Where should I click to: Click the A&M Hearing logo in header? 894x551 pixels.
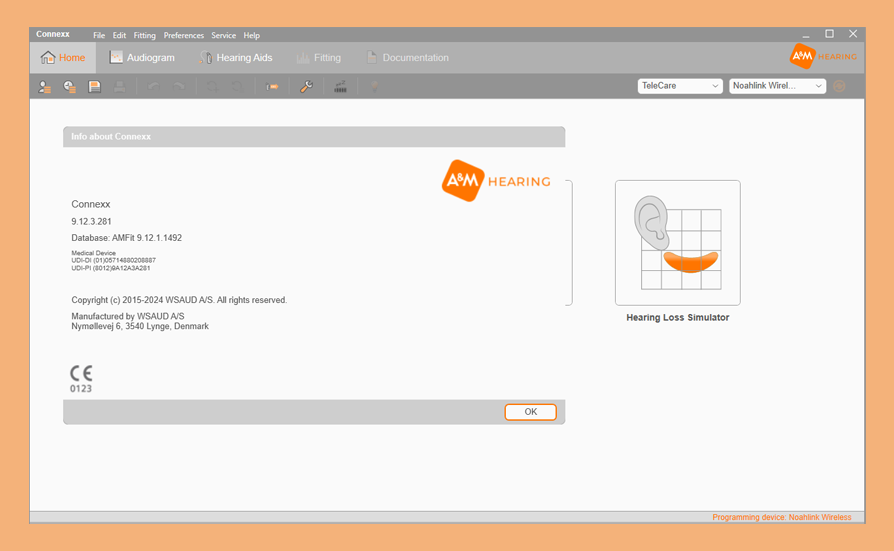823,56
